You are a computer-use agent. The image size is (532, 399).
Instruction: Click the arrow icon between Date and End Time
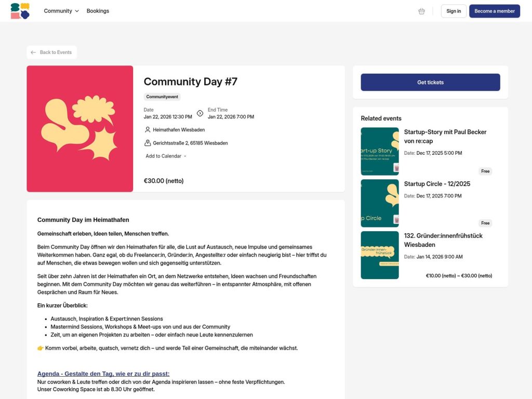pyautogui.click(x=199, y=113)
